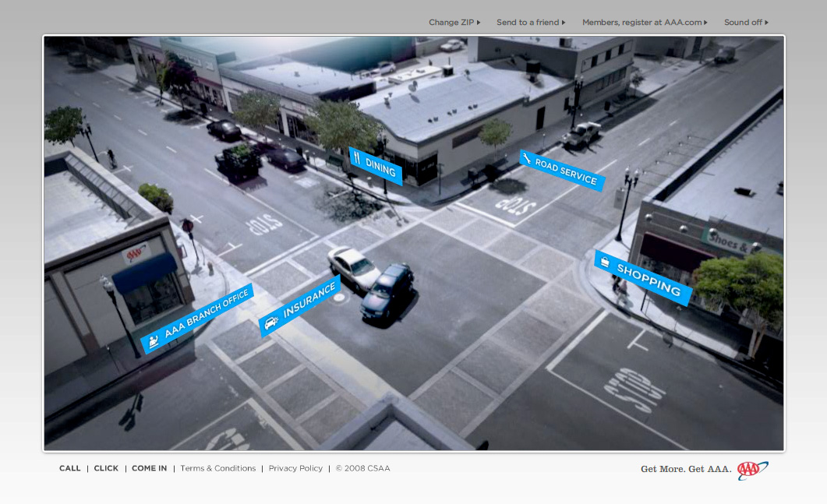
Task: Click the Get More. Get AAA. slogan
Action: 686,469
